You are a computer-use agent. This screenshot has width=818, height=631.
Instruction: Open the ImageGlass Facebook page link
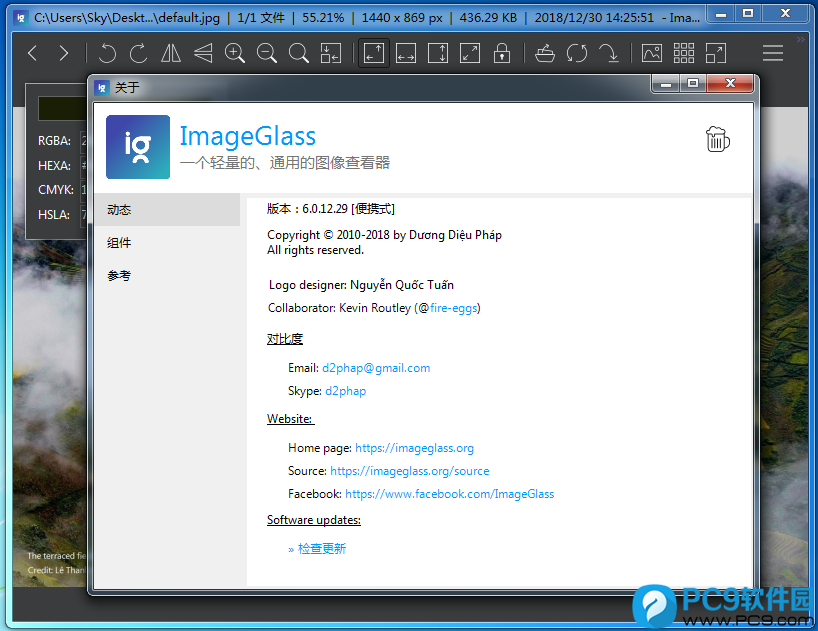click(450, 494)
